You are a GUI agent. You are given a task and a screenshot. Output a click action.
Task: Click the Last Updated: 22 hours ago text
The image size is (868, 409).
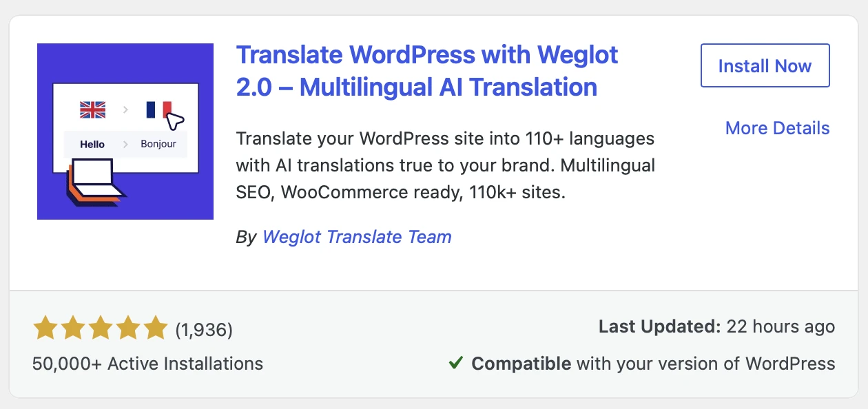(x=716, y=327)
